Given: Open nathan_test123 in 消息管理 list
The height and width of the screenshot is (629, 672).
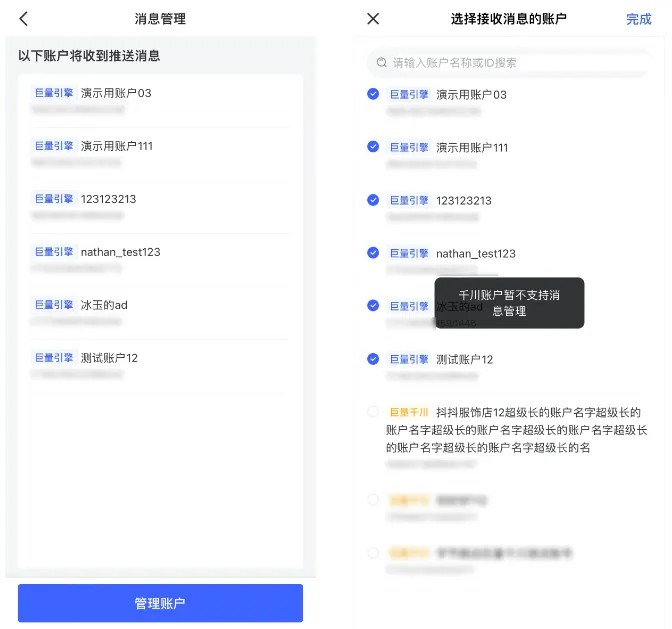Looking at the screenshot, I should tap(161, 260).
